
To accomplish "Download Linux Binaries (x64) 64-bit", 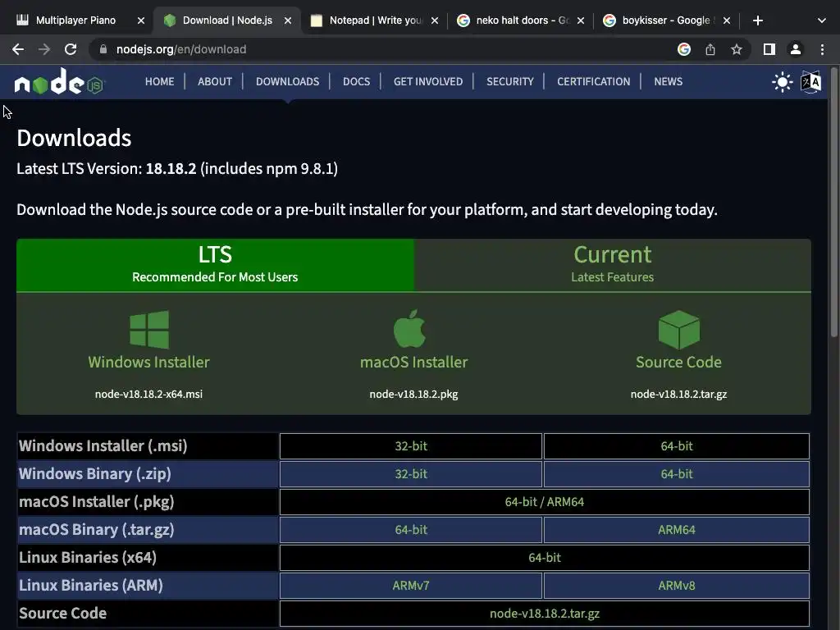I will coord(545,558).
